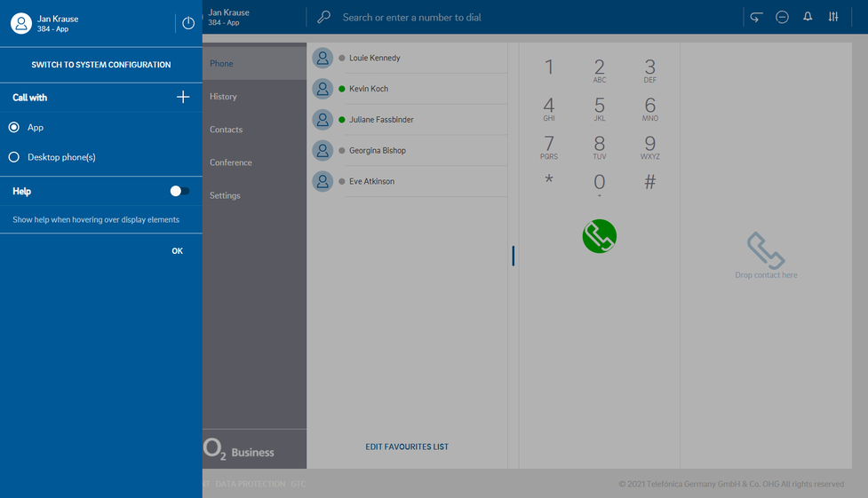Open the Settings menu item

click(x=255, y=195)
